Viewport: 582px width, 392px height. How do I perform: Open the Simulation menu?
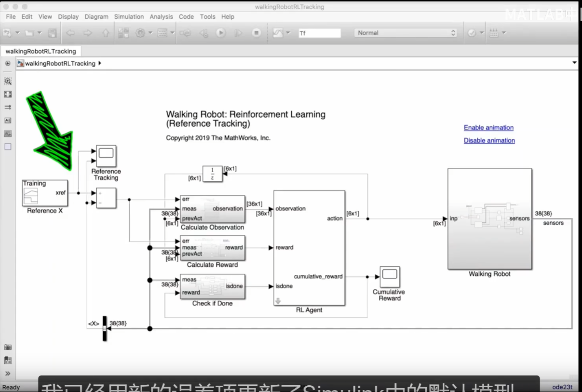tap(129, 16)
